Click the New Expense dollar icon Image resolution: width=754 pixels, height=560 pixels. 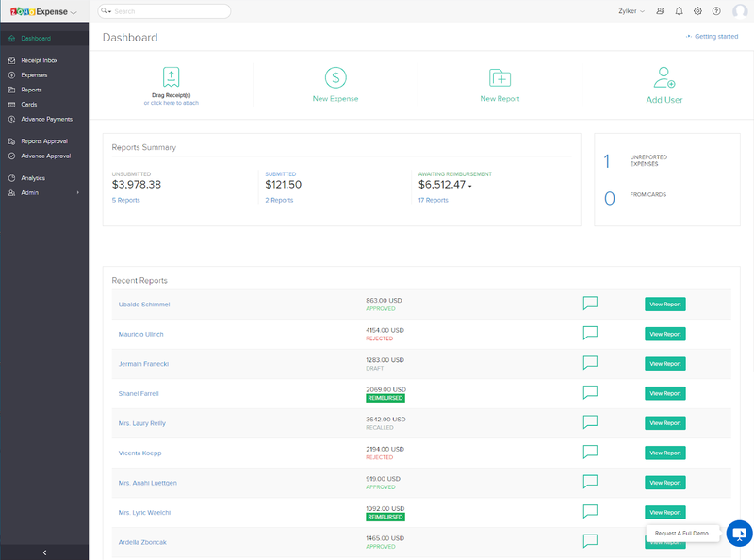tap(336, 77)
